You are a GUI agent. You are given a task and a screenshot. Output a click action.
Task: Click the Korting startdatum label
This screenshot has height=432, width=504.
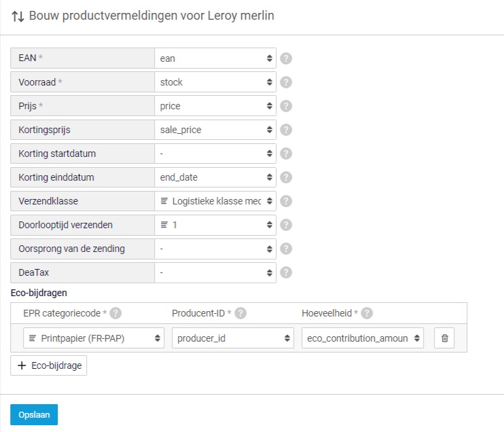[57, 154]
